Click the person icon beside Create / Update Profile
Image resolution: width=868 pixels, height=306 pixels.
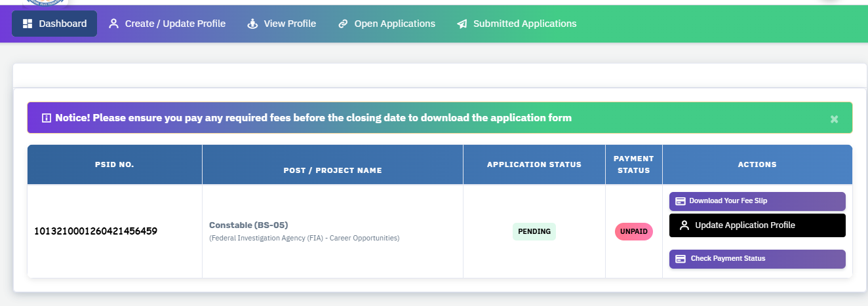click(x=113, y=24)
